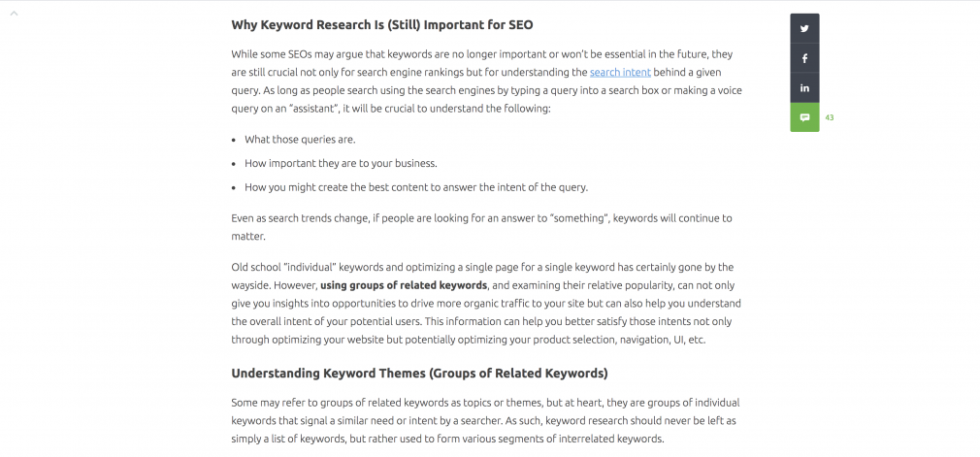
Task: Click bold text "using groups of related keywords"
Action: click(x=404, y=285)
